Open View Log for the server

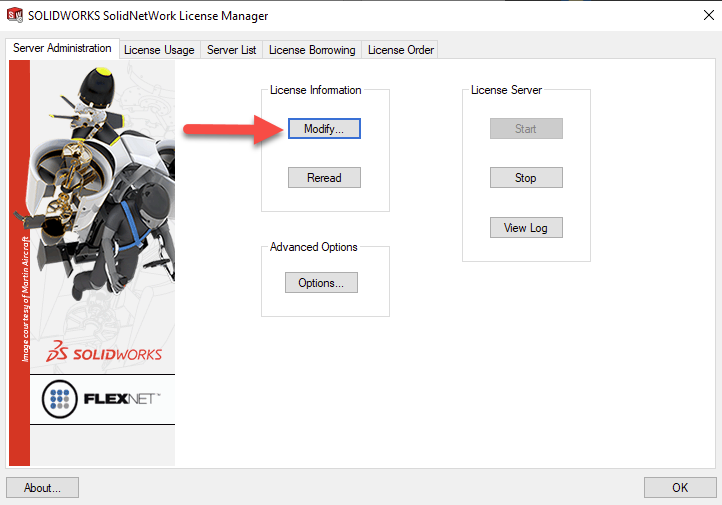[x=526, y=228]
